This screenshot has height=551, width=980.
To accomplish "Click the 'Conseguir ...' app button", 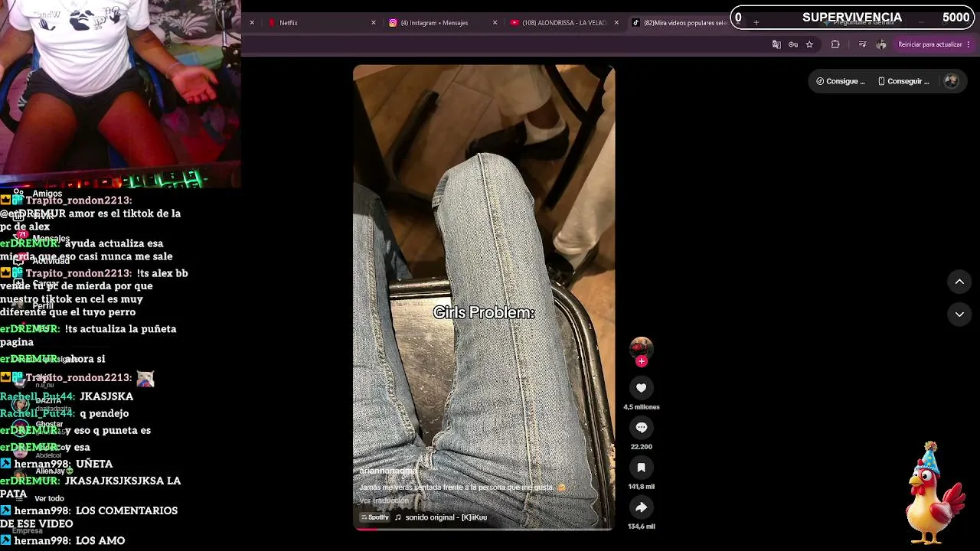I will coord(903,81).
